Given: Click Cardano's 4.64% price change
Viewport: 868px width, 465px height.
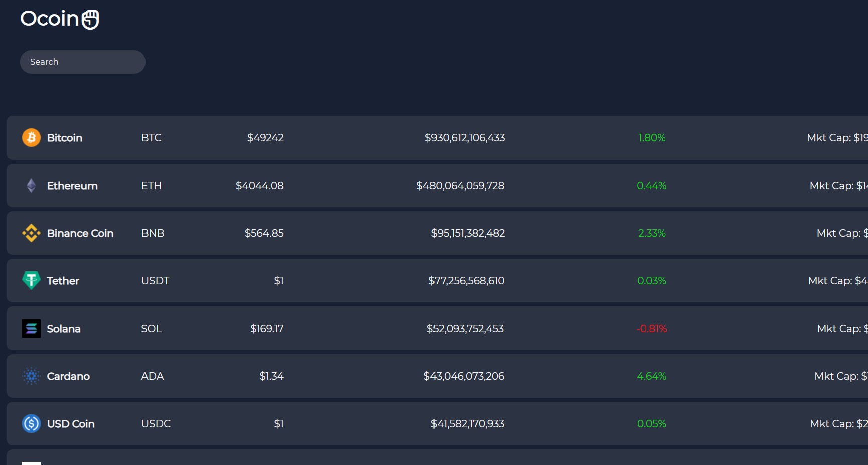Looking at the screenshot, I should (651, 376).
